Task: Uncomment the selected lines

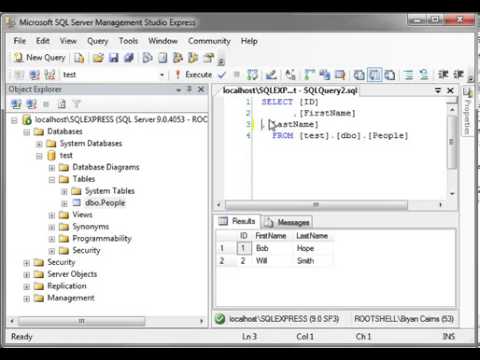Action: click(424, 75)
